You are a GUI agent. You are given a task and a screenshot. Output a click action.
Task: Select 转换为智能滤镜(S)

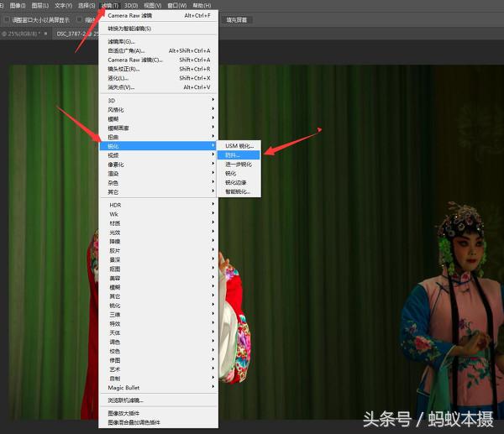(x=159, y=29)
